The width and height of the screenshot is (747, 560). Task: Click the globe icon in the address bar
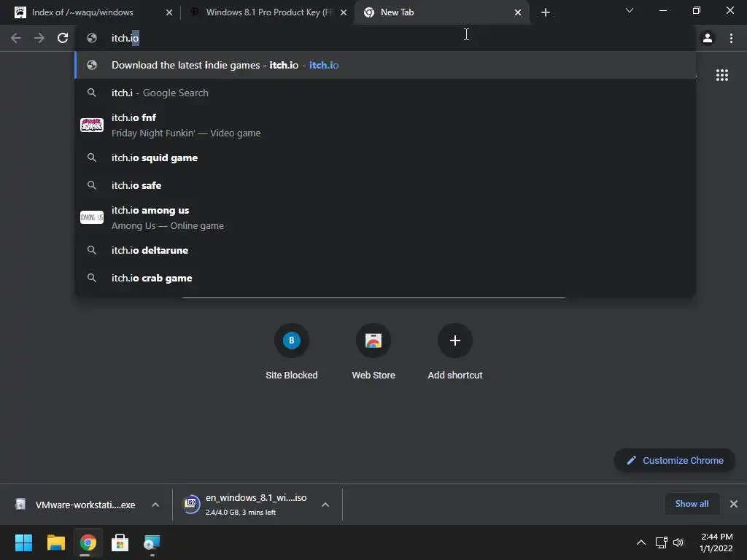coord(92,38)
